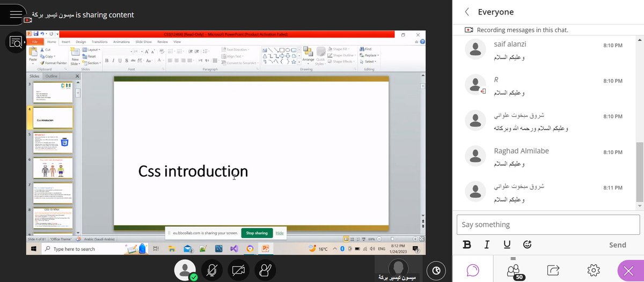Apply underline in chat message
Screen dimensions: 644x282
pyautogui.click(x=507, y=244)
